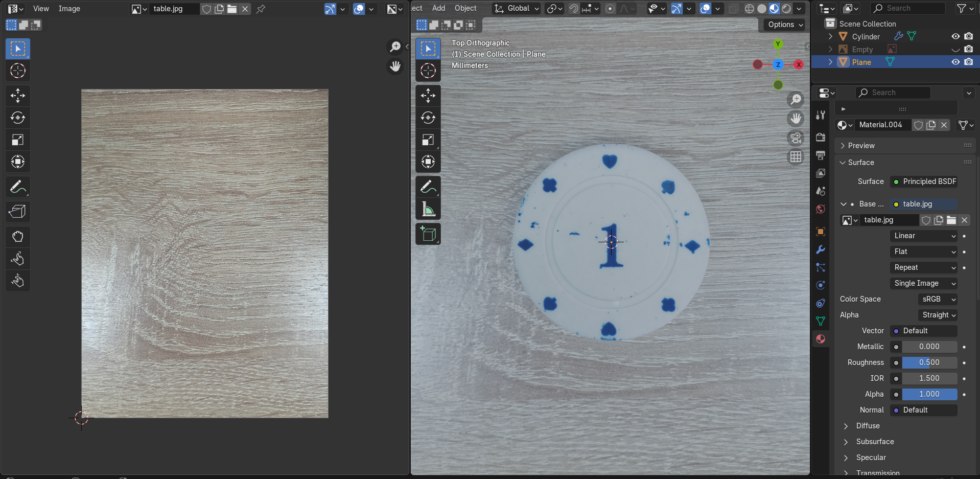Viewport: 980px width, 479px height.
Task: Hide the Cylinder object in viewport
Action: pyautogui.click(x=955, y=36)
